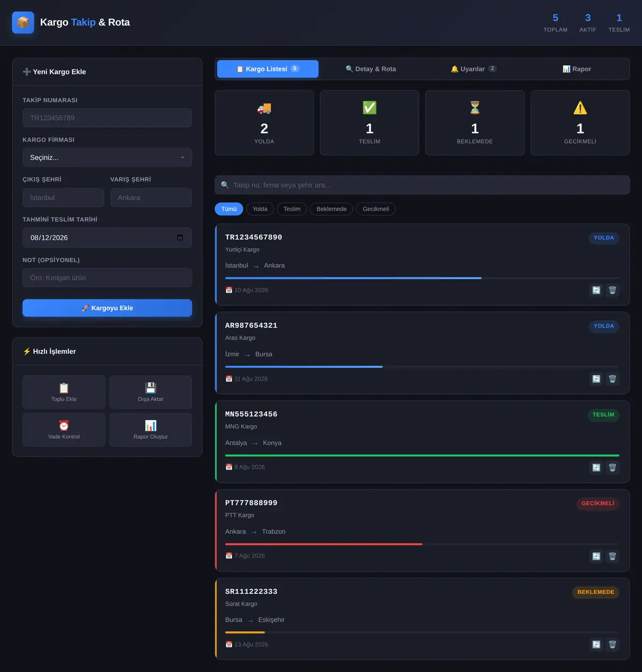Show only Gecikmeli shipments
642x672 pixels.
coord(376,209)
